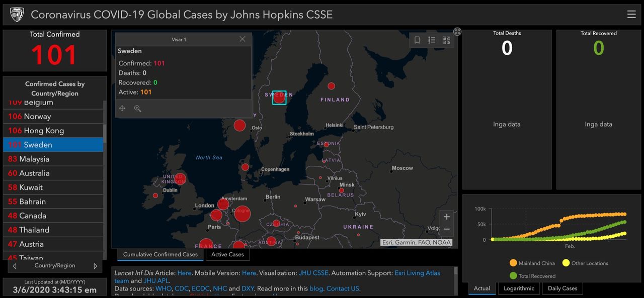Select the 60 Australia row
The image size is (644, 298).
pyautogui.click(x=53, y=173)
